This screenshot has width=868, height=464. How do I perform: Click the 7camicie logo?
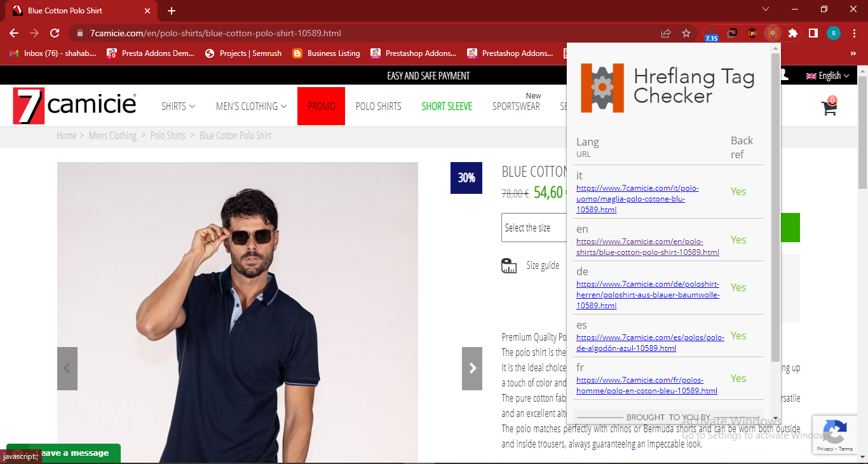point(74,106)
